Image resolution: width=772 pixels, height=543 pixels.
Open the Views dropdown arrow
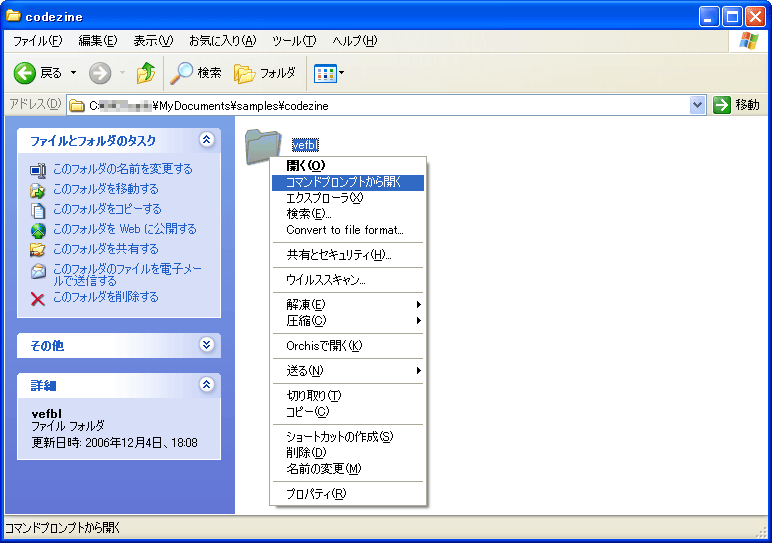(342, 73)
